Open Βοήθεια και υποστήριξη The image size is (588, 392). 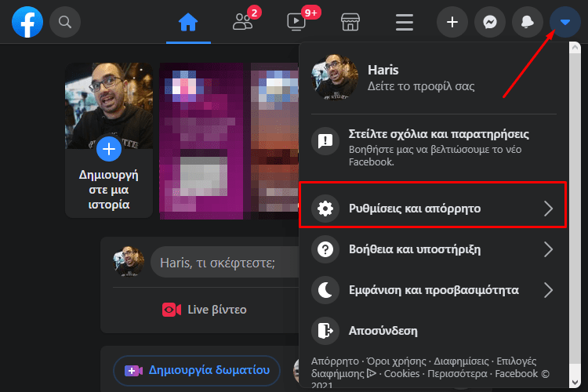433,249
